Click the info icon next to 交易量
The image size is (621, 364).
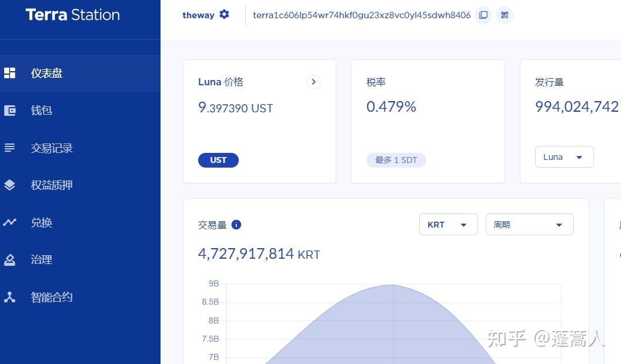pos(236,225)
